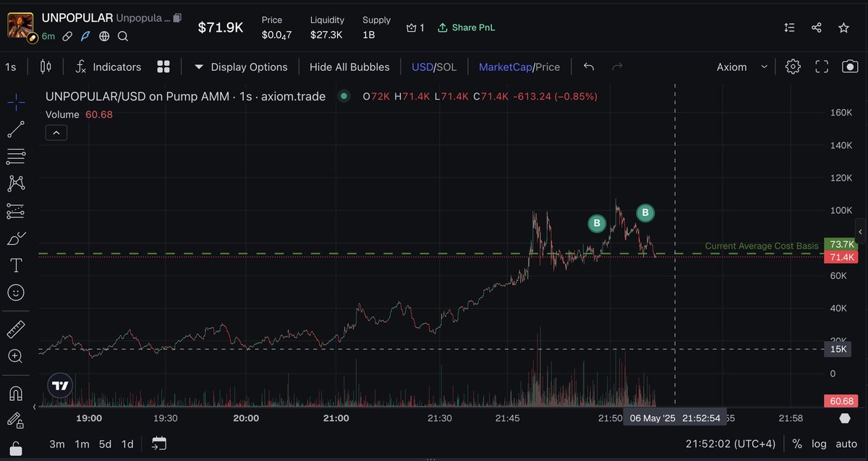This screenshot has height=461, width=868.
Task: Click Hide All Bubbles
Action: pyautogui.click(x=349, y=66)
